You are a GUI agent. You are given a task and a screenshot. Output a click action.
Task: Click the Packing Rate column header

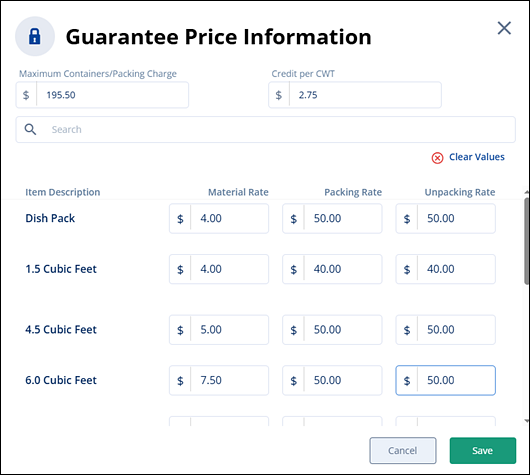[x=353, y=192]
